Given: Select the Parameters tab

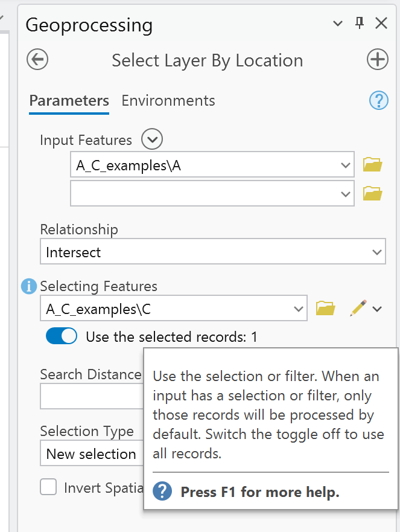Looking at the screenshot, I should point(69,100).
